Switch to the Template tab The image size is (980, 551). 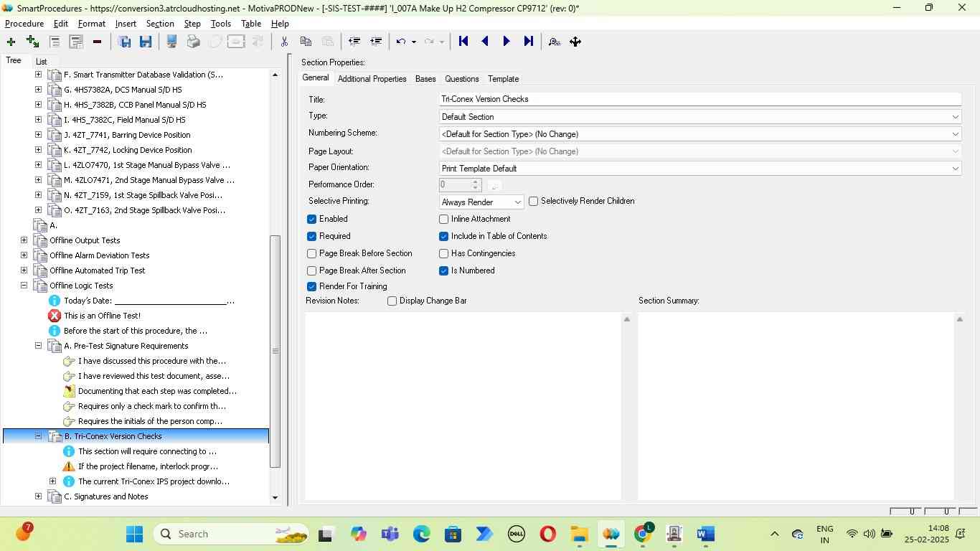coord(503,79)
